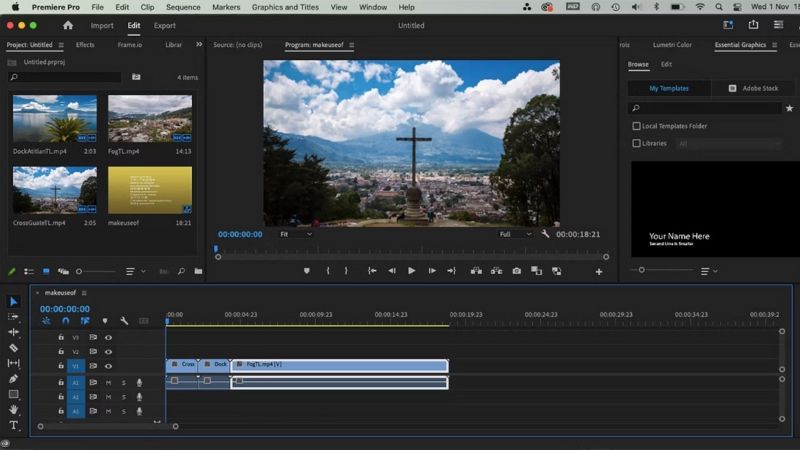
Task: Solo the A1 audio track
Action: pyautogui.click(x=123, y=383)
